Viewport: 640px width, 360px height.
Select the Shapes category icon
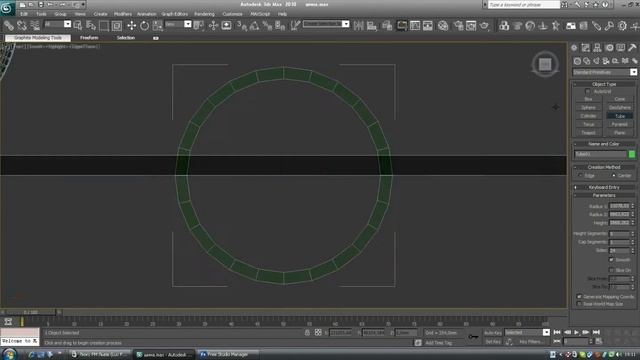pos(587,61)
